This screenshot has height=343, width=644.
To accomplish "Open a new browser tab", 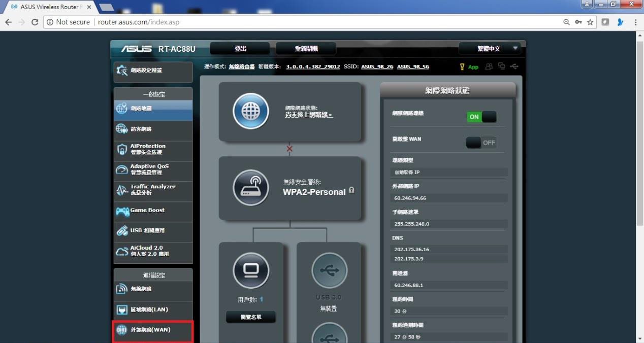I will 106,7.
